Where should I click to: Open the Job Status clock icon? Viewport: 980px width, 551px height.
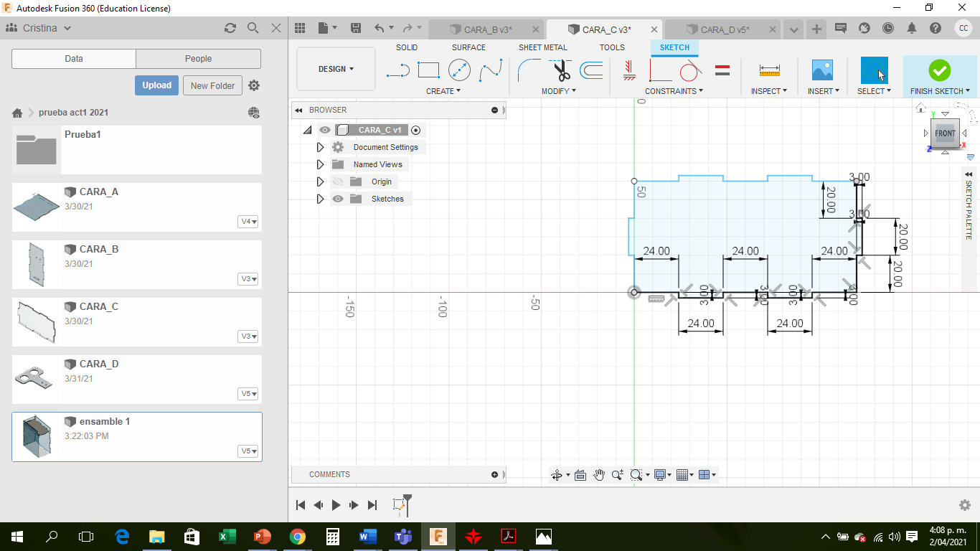point(888,28)
